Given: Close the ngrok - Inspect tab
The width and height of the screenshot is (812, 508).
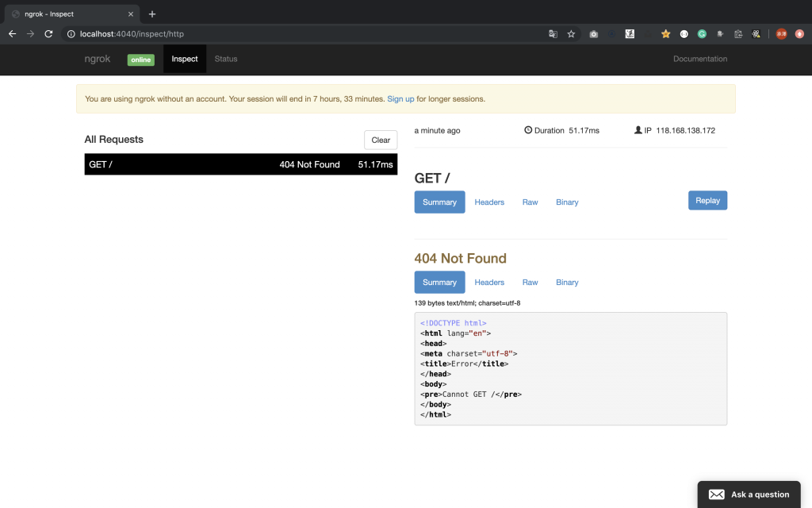Looking at the screenshot, I should (131, 14).
